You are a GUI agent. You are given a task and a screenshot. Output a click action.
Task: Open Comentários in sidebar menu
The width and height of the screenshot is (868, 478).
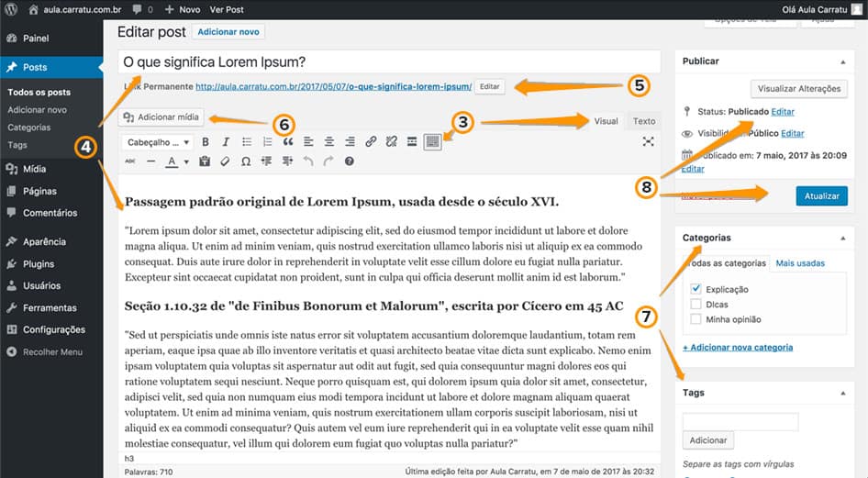pyautogui.click(x=51, y=213)
